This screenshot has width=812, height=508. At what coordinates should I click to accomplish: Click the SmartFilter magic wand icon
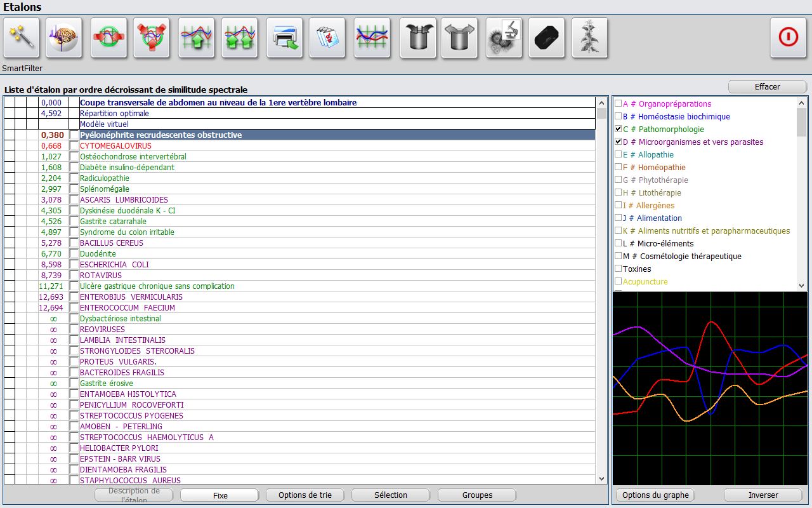(x=21, y=38)
